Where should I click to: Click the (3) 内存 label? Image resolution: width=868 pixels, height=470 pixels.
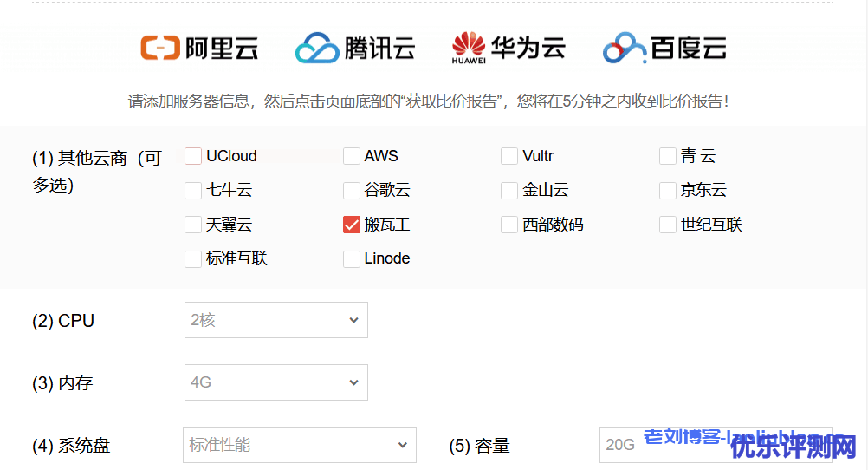[62, 383]
